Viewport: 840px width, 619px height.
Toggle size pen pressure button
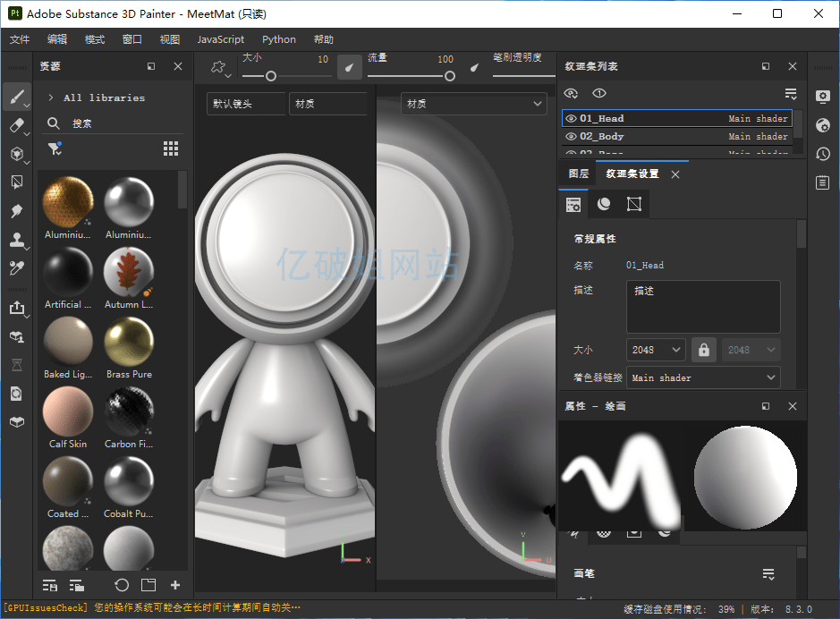coord(349,67)
